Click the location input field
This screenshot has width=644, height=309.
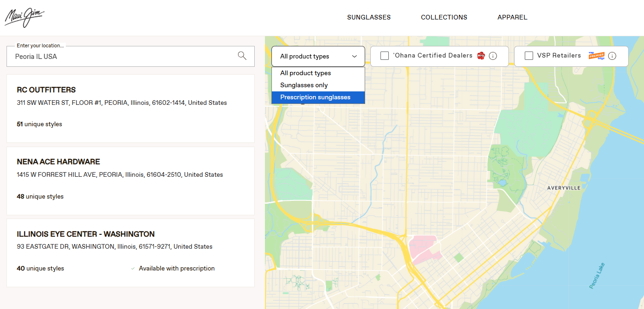(121, 57)
